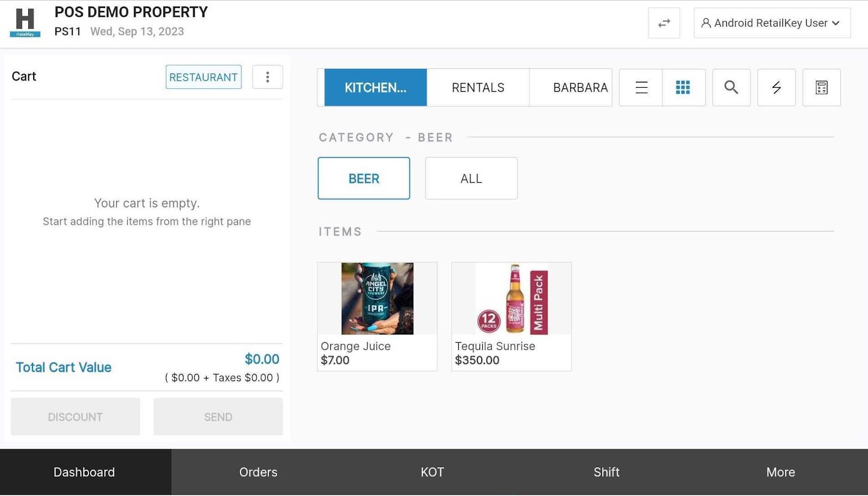Click the HotelKey logo in the header

click(24, 22)
